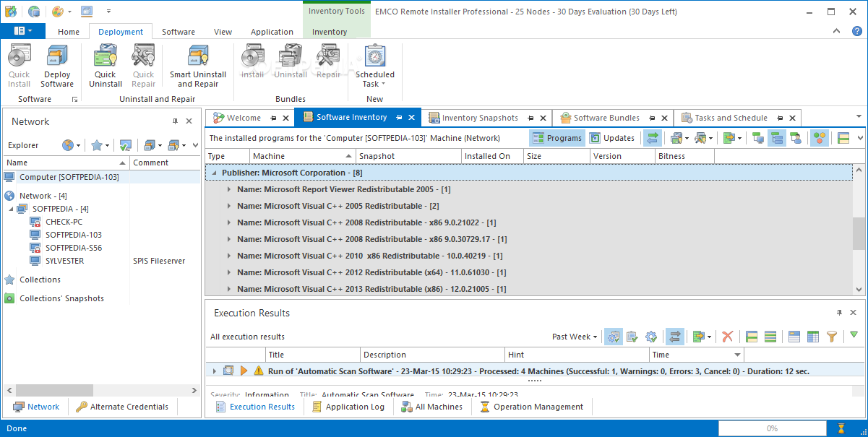This screenshot has width=868, height=437.
Task: Click the two-row yellow-green layout icon in results toolbar
Action: pos(752,337)
